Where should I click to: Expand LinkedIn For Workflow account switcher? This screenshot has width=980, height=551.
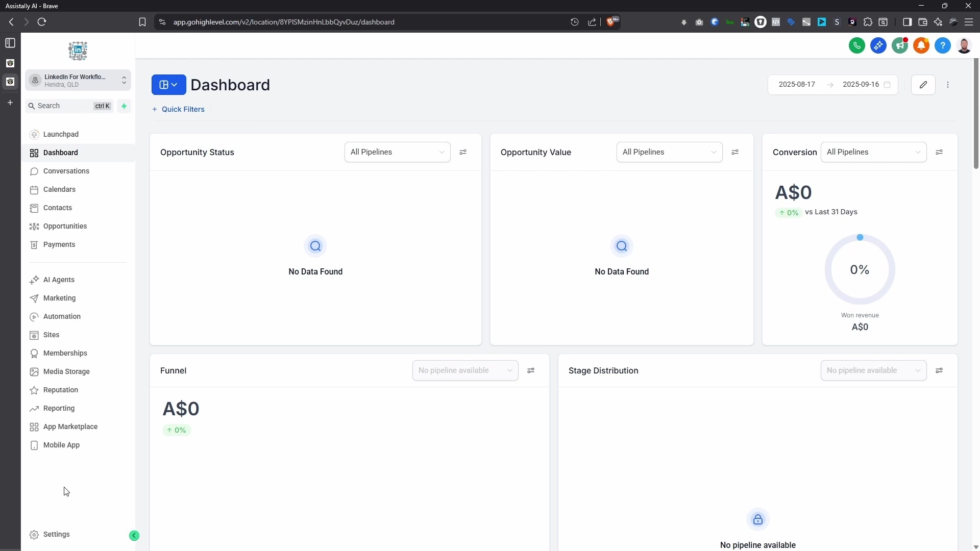78,81
